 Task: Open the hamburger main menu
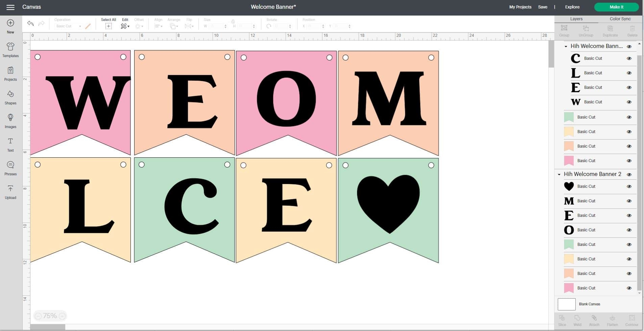[x=10, y=7]
